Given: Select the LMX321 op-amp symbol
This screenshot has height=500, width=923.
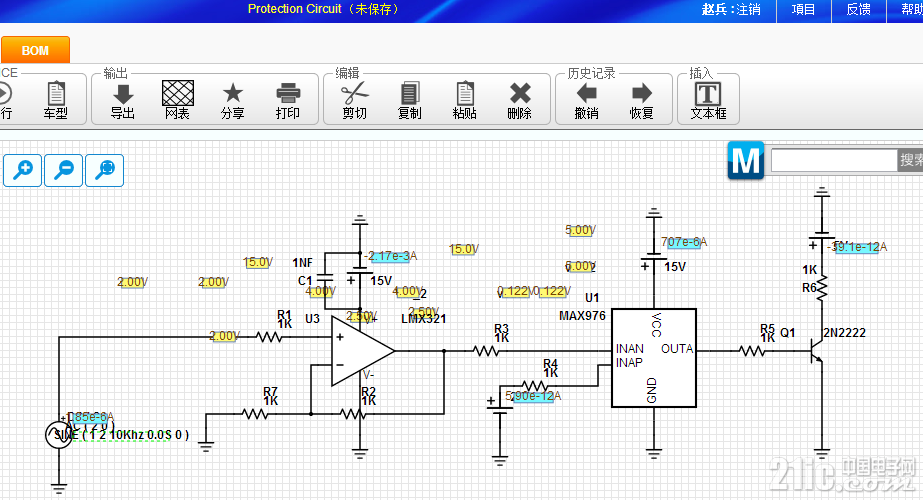Looking at the screenshot, I should pyautogui.click(x=362, y=352).
